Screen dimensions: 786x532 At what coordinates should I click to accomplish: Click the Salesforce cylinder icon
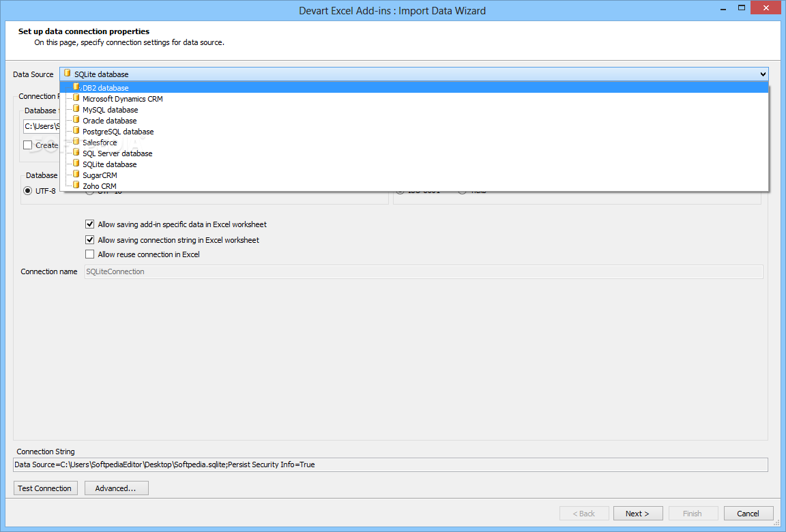[76, 142]
